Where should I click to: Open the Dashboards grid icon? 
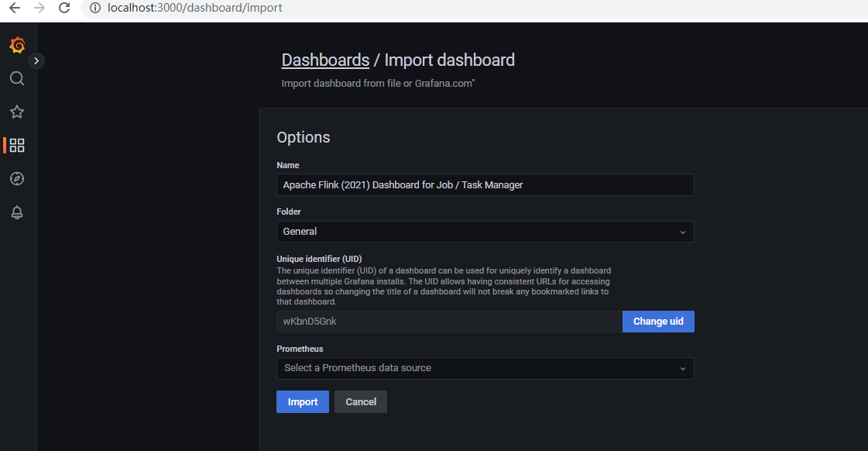(x=17, y=145)
